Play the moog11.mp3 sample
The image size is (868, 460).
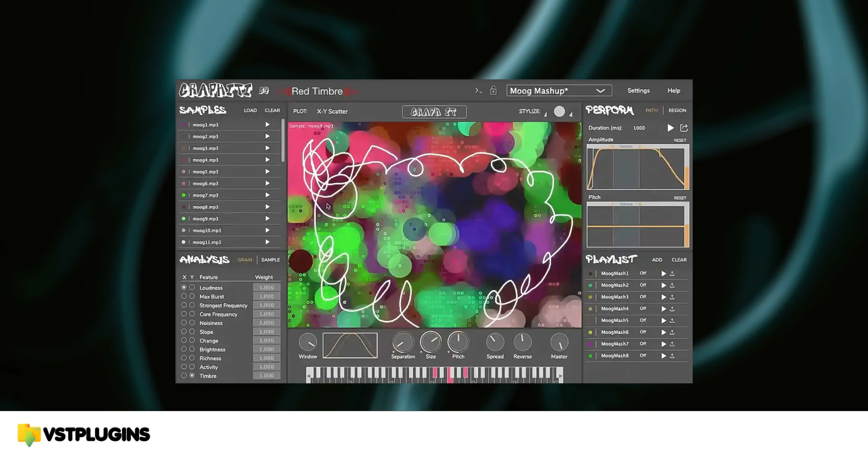pos(267,242)
